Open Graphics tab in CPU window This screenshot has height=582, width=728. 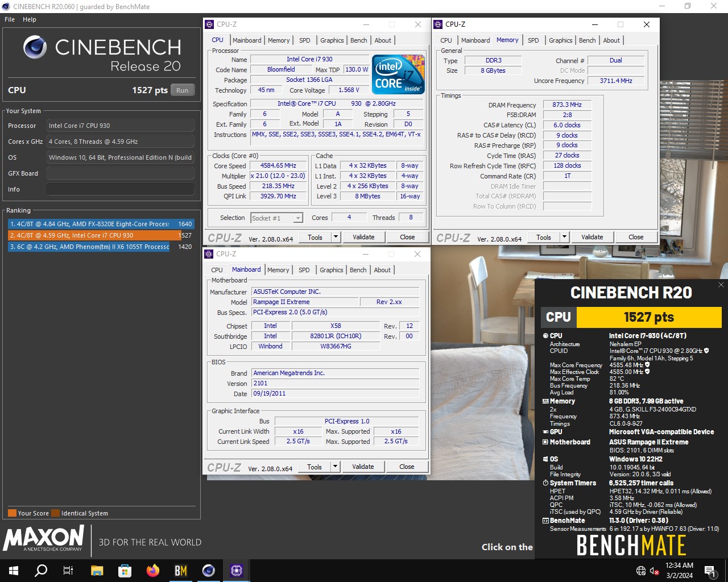(332, 40)
